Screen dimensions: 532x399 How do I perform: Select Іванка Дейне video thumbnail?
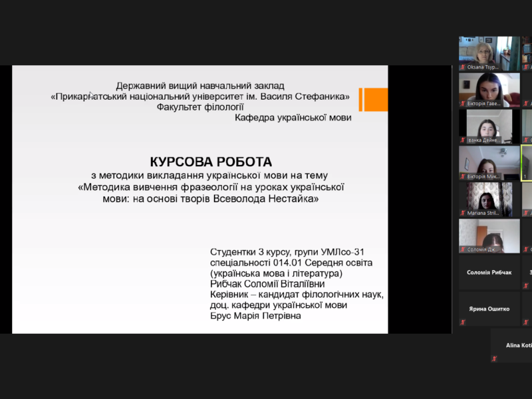489,124
